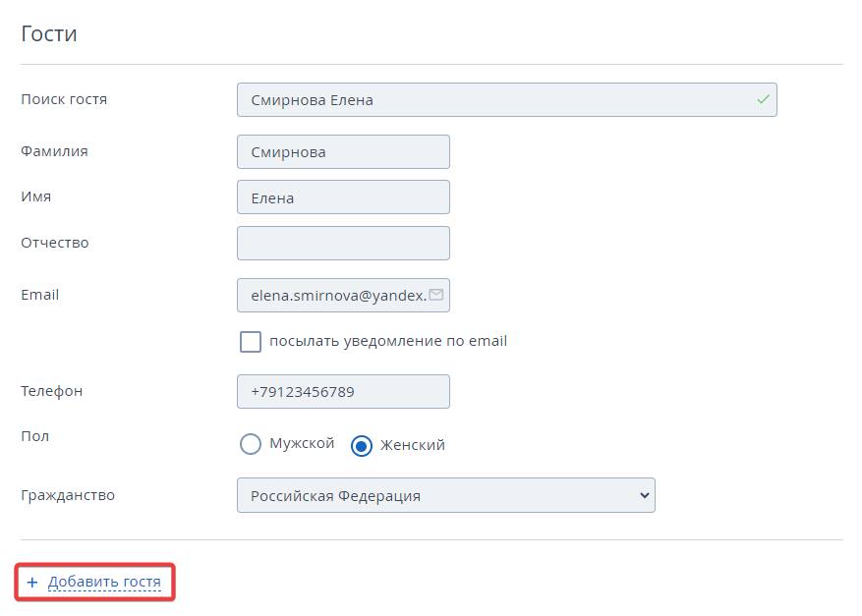Click the Гости section heading

point(49,33)
